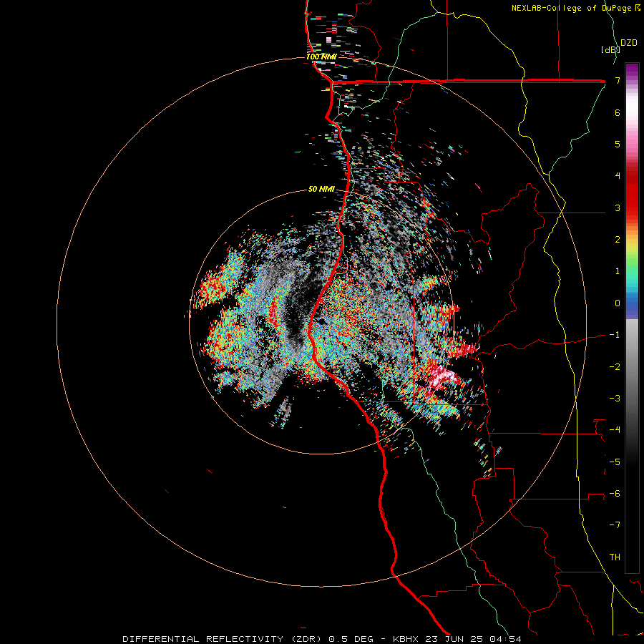Click the TH threshold legend label
Viewport: 644px width, 644px height.
point(615,557)
